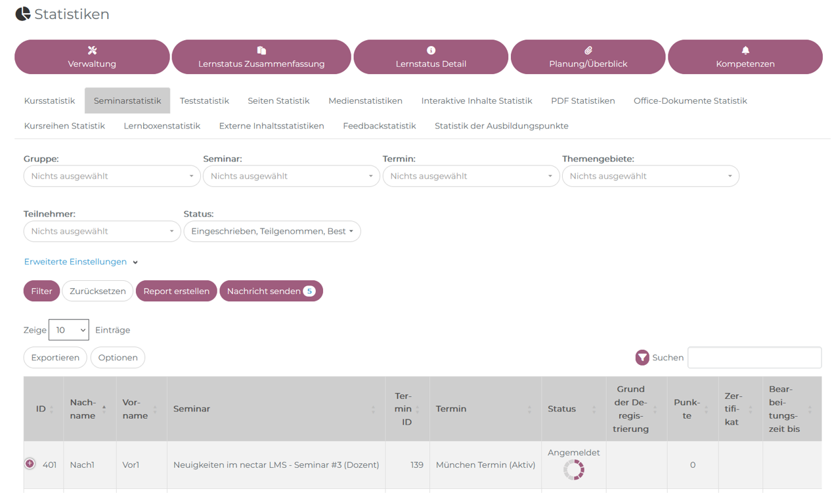Screen dimensions: 832x504
Task: Open the Zeige entries count selector
Action: tap(68, 329)
